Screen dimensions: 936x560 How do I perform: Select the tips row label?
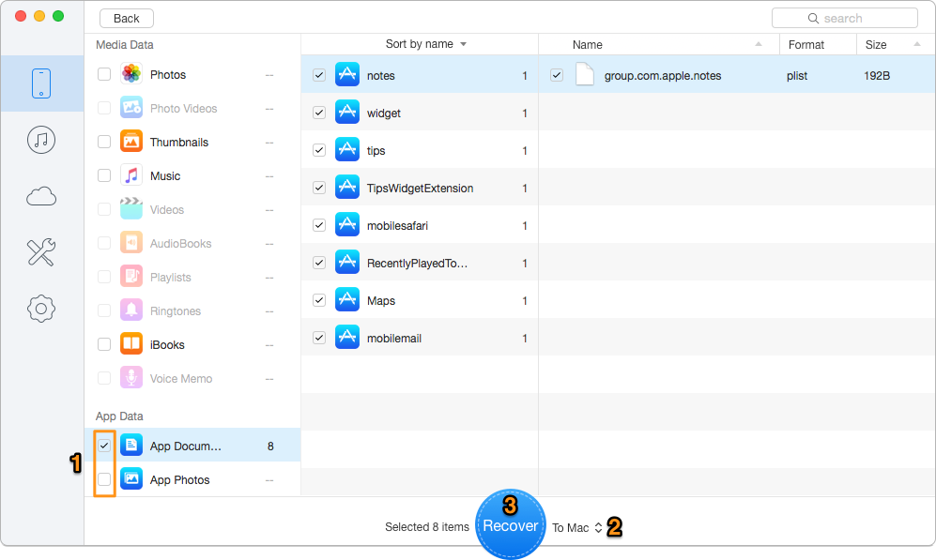point(376,151)
